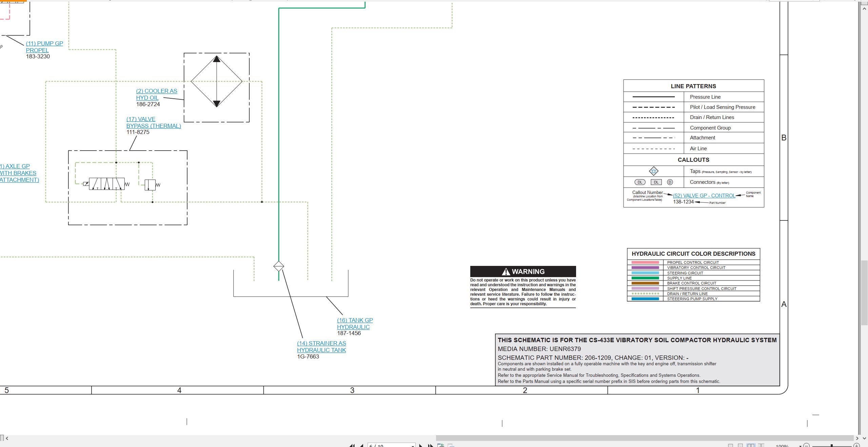This screenshot has width=868, height=447.
Task: Click part number text 111-8275
Action: click(138, 132)
